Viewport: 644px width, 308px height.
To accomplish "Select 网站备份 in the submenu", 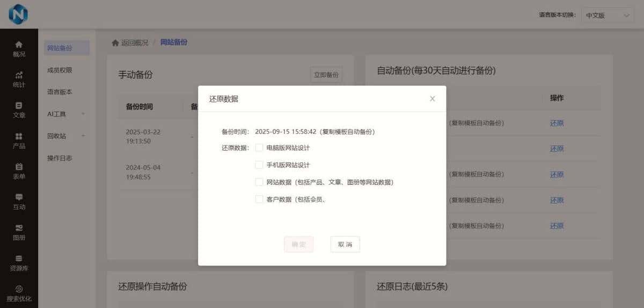I will click(67, 48).
